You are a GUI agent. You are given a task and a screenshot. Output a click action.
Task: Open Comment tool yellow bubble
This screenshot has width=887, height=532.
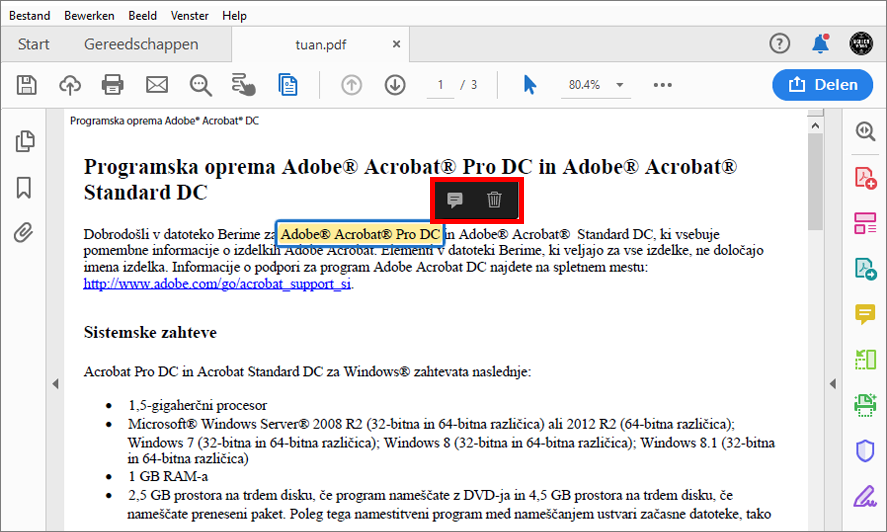pyautogui.click(x=865, y=314)
